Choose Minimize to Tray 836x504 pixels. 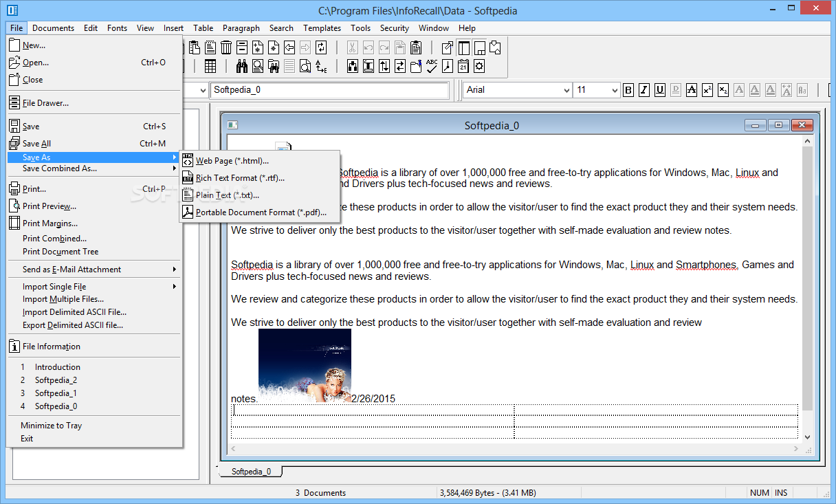coord(94,426)
